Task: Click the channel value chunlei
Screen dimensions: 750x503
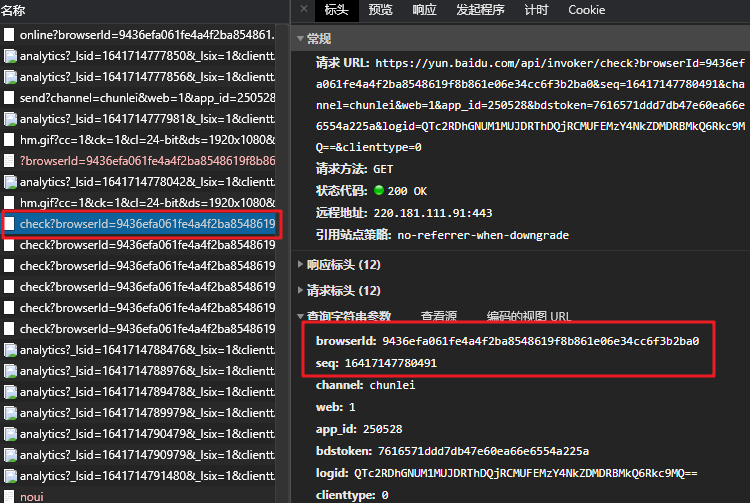Action: tap(392, 385)
